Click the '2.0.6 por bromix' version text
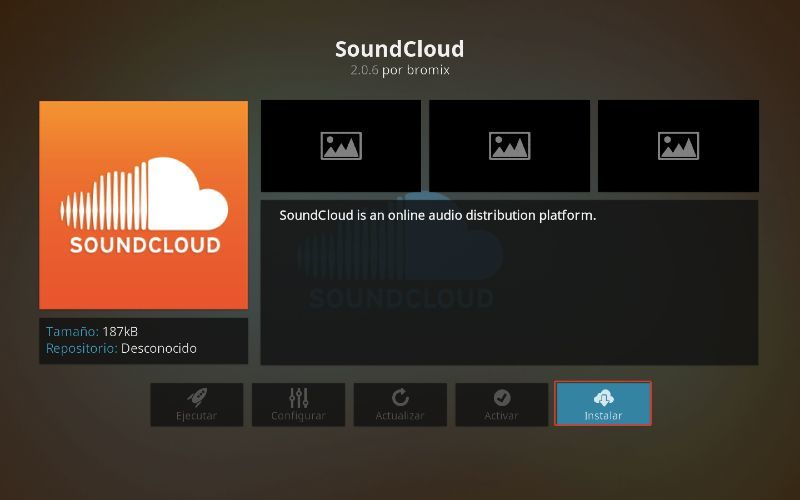Viewport: 800px width, 500px height. point(399,70)
